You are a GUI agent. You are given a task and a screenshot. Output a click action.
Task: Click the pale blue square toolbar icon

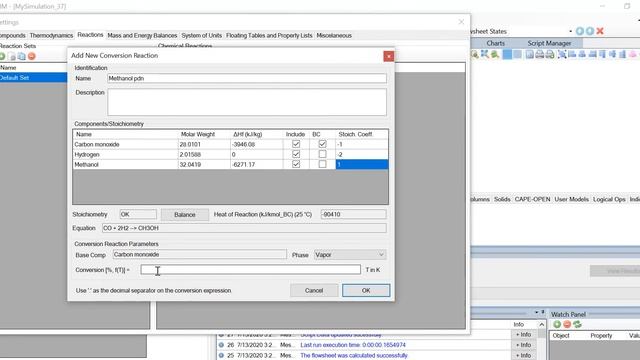tap(518, 54)
